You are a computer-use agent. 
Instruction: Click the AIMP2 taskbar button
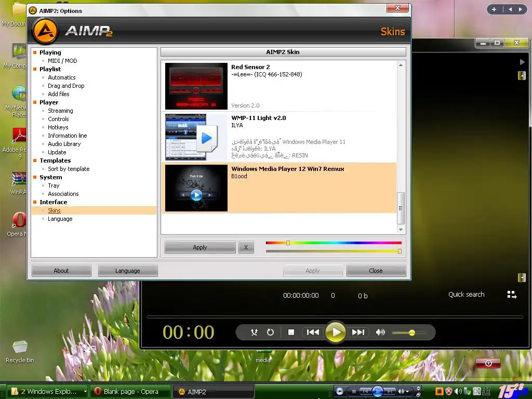coord(214,392)
